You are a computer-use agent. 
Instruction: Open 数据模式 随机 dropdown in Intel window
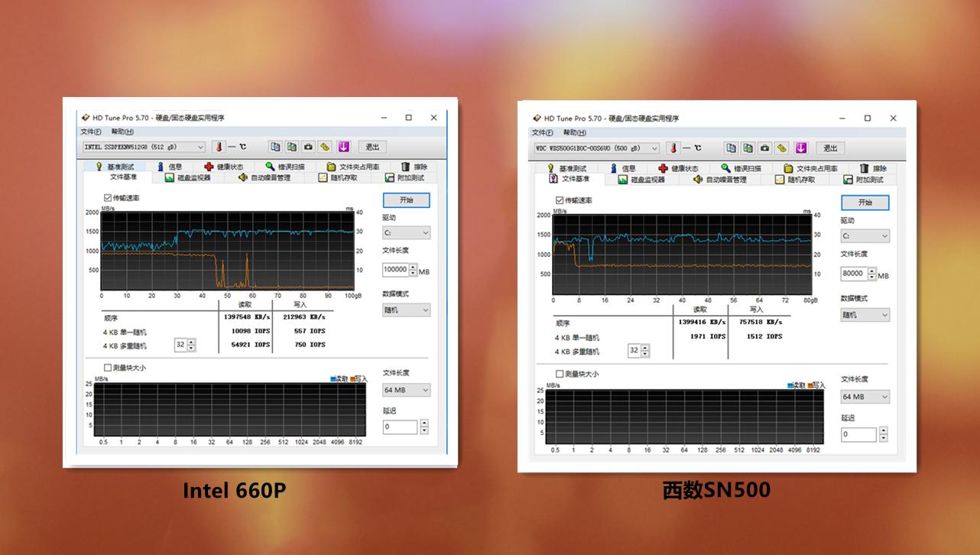[406, 310]
